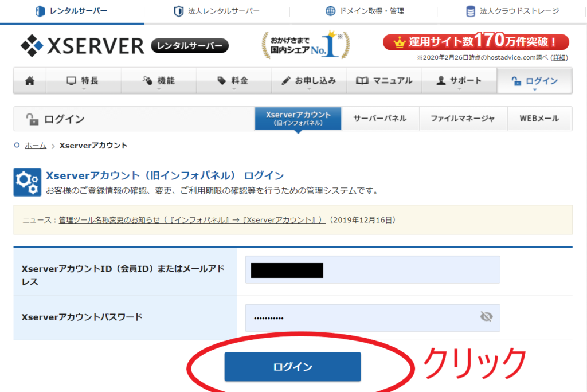Open the 料金 pricing menu
The width and height of the screenshot is (587, 392).
pyautogui.click(x=234, y=80)
